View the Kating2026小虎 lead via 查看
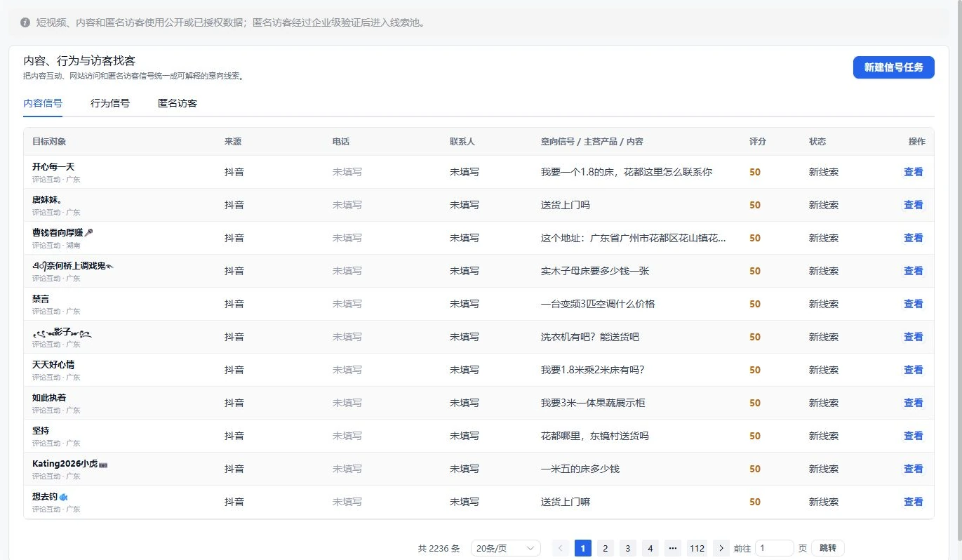The image size is (962, 560). 913,469
